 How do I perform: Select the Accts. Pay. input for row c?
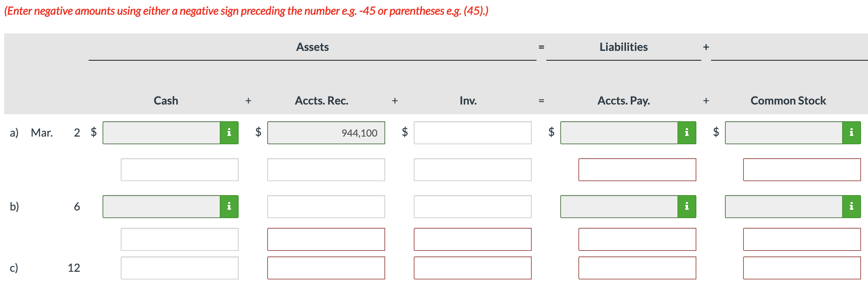tap(637, 268)
